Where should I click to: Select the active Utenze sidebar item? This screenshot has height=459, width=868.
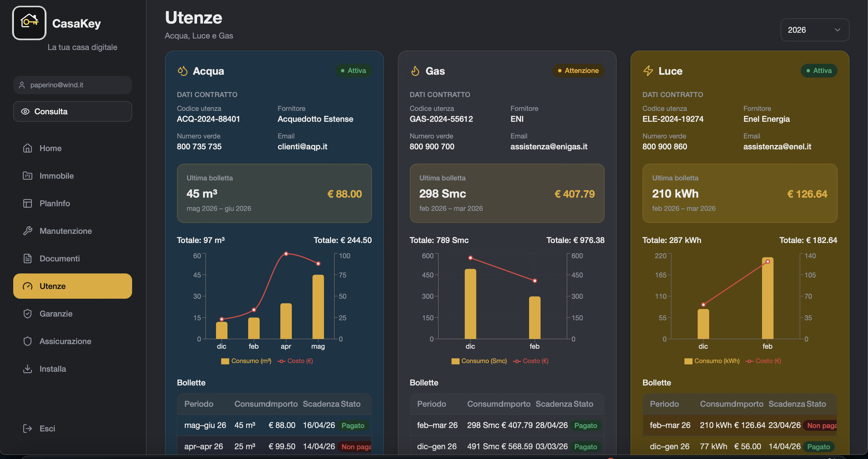pyautogui.click(x=72, y=286)
